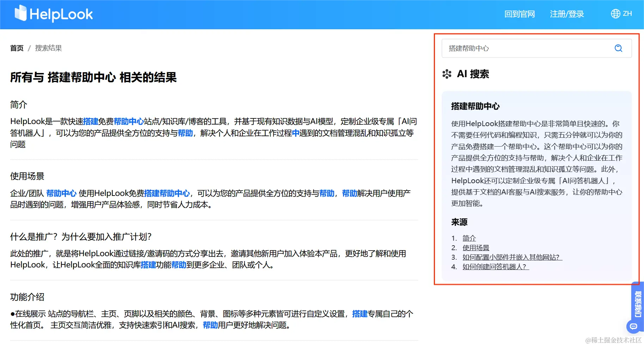Click the AI 搜索 sparkle icon
Viewport: 644px width, 346px height.
click(x=447, y=74)
